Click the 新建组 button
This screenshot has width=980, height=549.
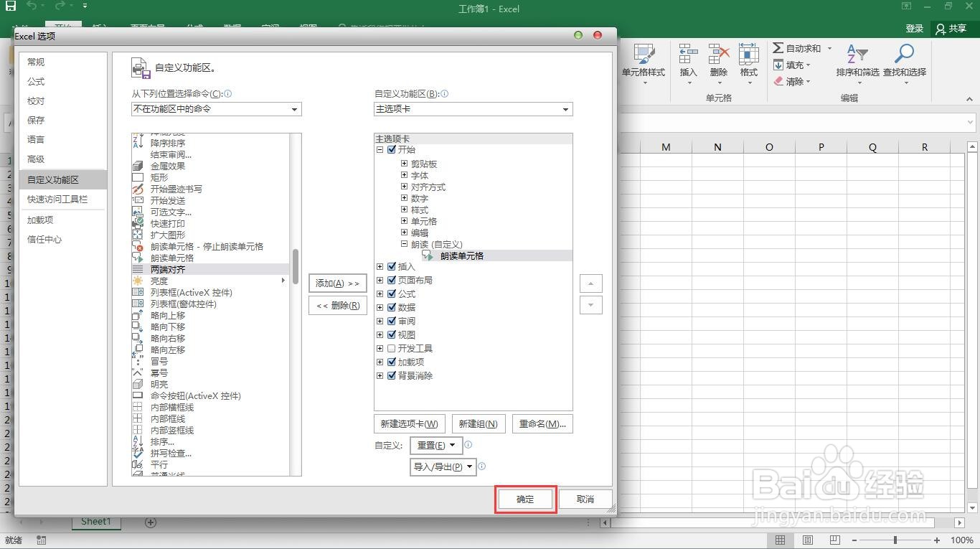click(479, 424)
